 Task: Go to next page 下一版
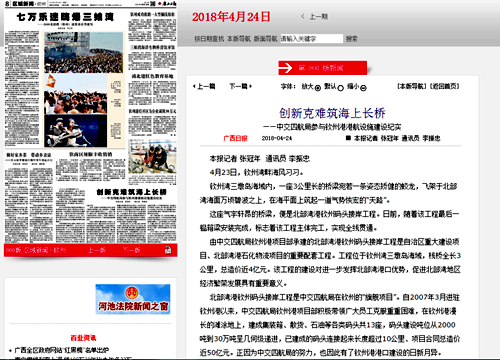click(x=131, y=250)
